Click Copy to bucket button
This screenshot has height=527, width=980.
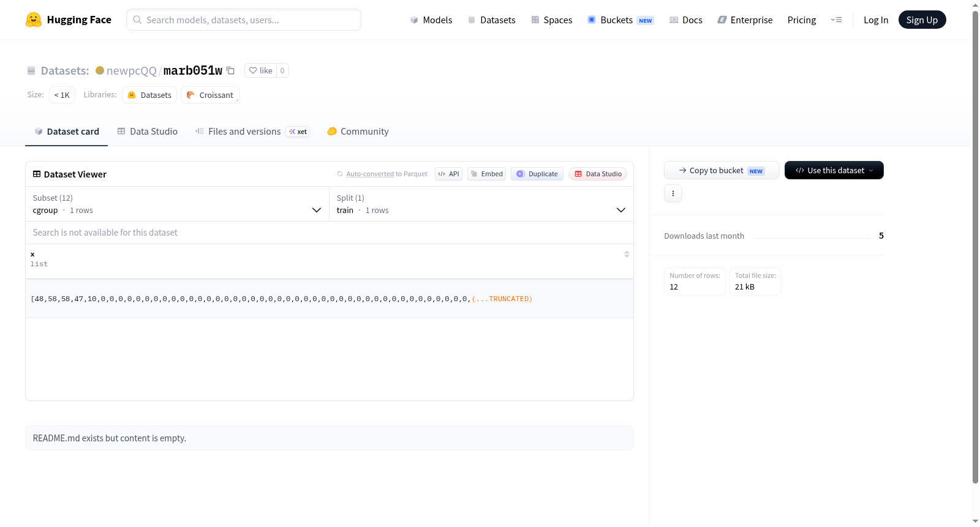tap(722, 170)
